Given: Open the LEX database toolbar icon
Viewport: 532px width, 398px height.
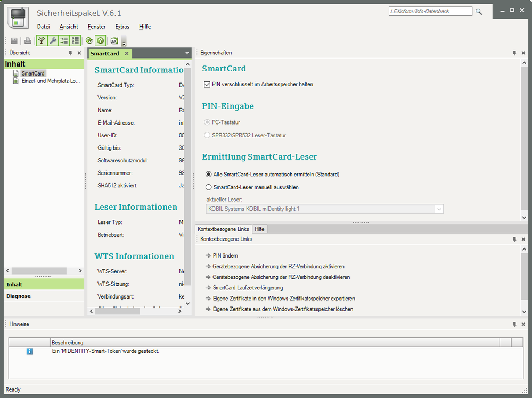Looking at the screenshot, I should (114, 40).
